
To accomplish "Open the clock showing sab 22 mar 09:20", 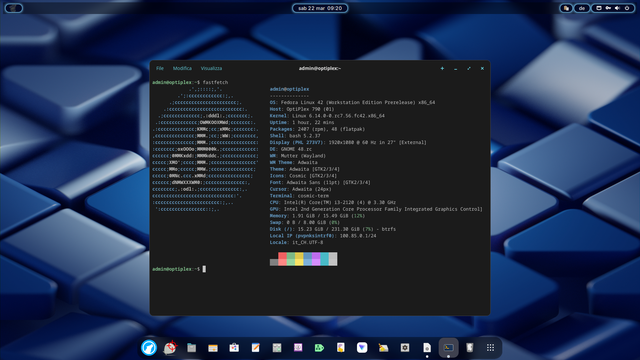I will [320, 8].
